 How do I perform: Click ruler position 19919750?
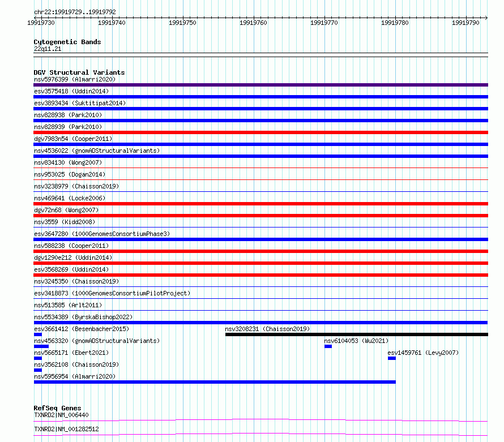coord(182,23)
